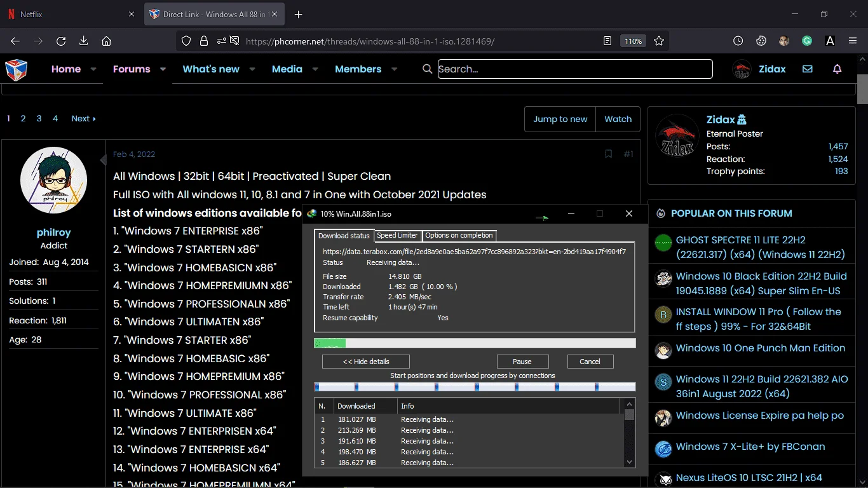
Task: Select the Direct Link Windows All browser tab
Action: (x=215, y=15)
